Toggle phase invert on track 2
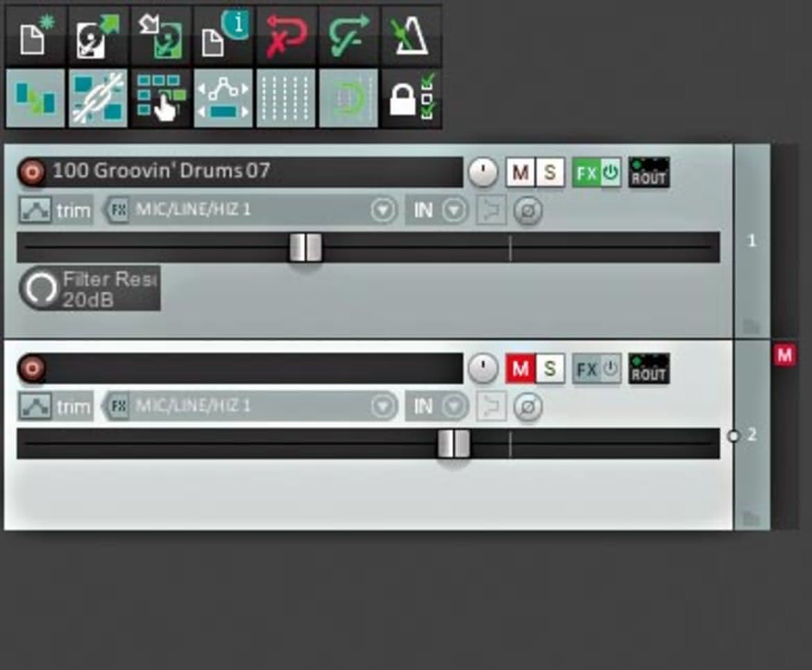Screen dimensions: 812x670 point(528,407)
